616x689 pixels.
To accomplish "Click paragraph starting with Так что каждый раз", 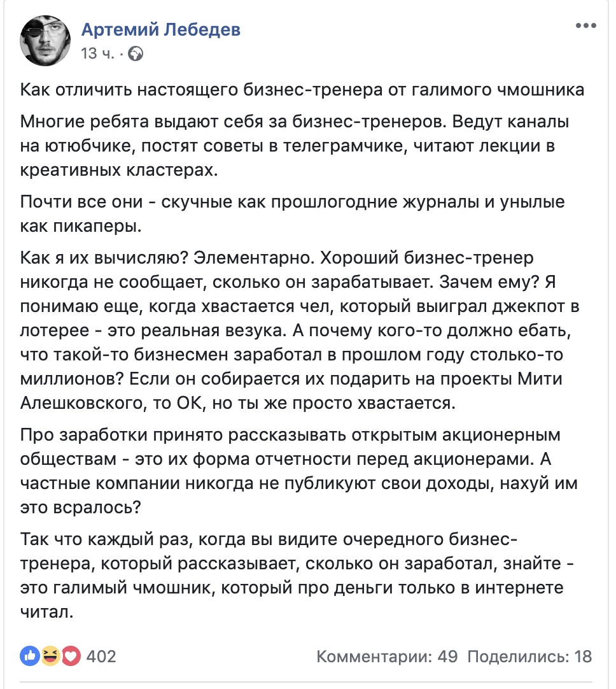I will [x=297, y=575].
